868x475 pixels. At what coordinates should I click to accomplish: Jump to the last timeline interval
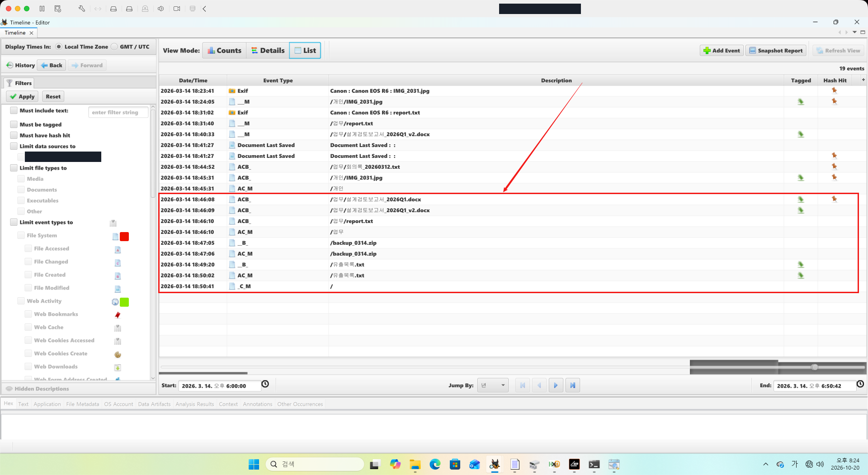pos(573,385)
